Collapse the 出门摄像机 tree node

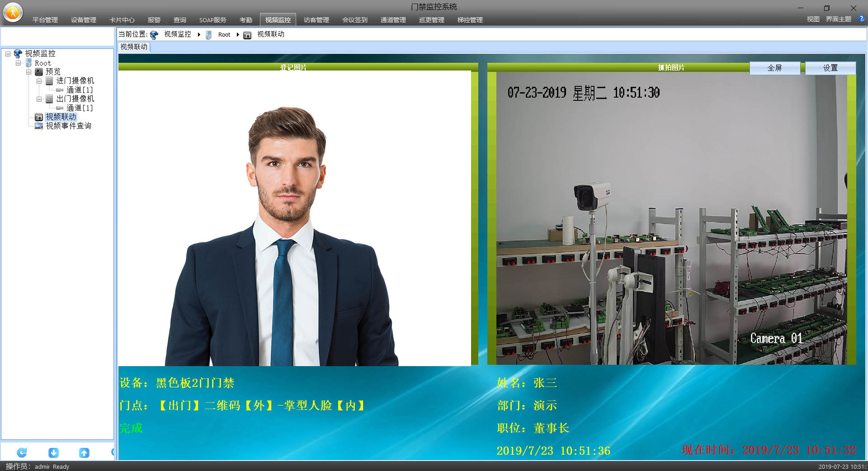[39, 99]
